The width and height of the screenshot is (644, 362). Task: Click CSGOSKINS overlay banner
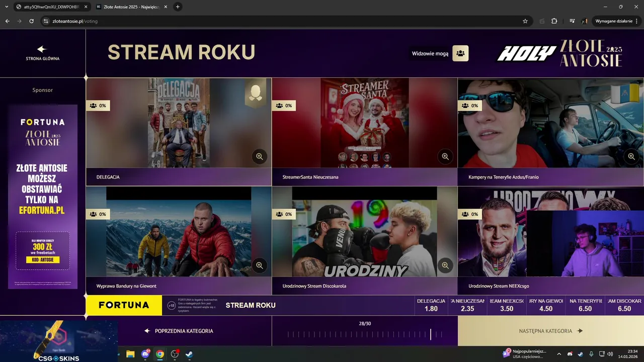pyautogui.click(x=59, y=341)
